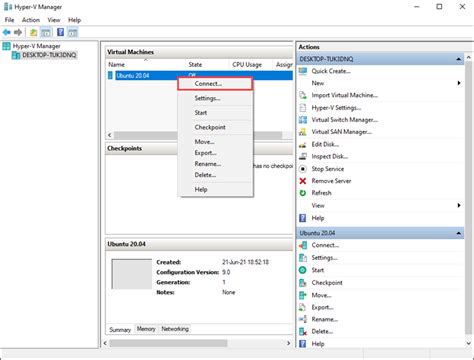Viewport: 474px width, 360px height.
Task: Click Move icon in Ubuntu 20.04 actions
Action: (303, 295)
